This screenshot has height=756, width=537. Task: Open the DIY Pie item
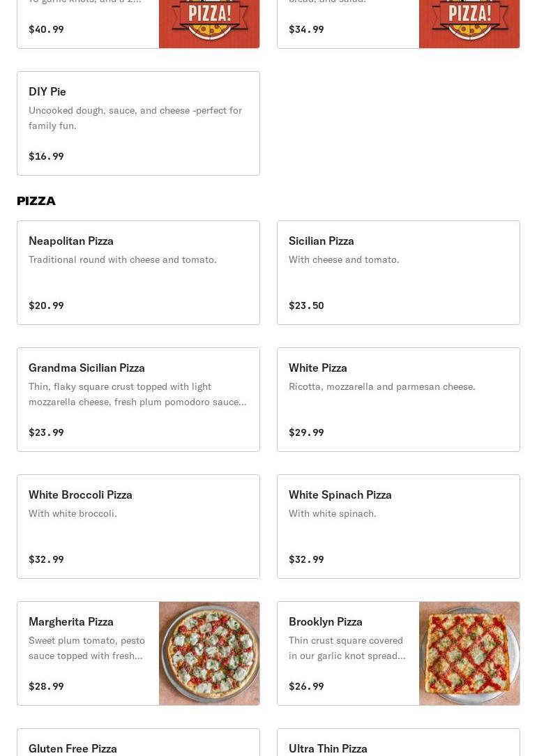138,123
